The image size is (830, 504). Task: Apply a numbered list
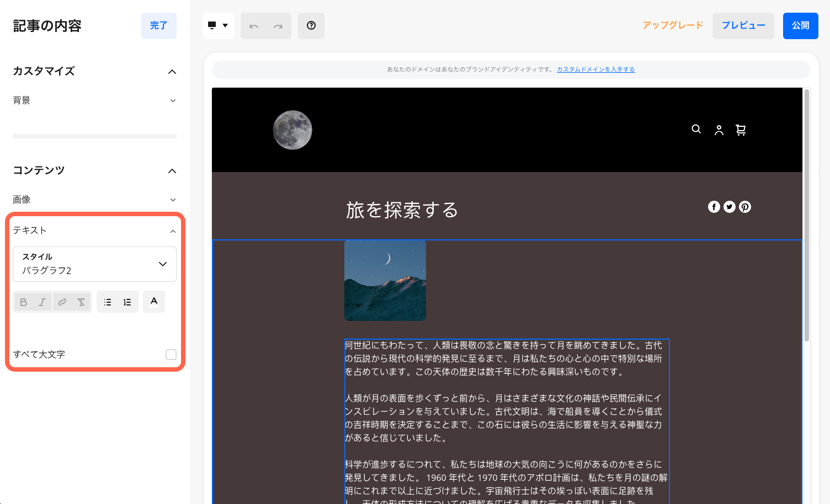(127, 302)
